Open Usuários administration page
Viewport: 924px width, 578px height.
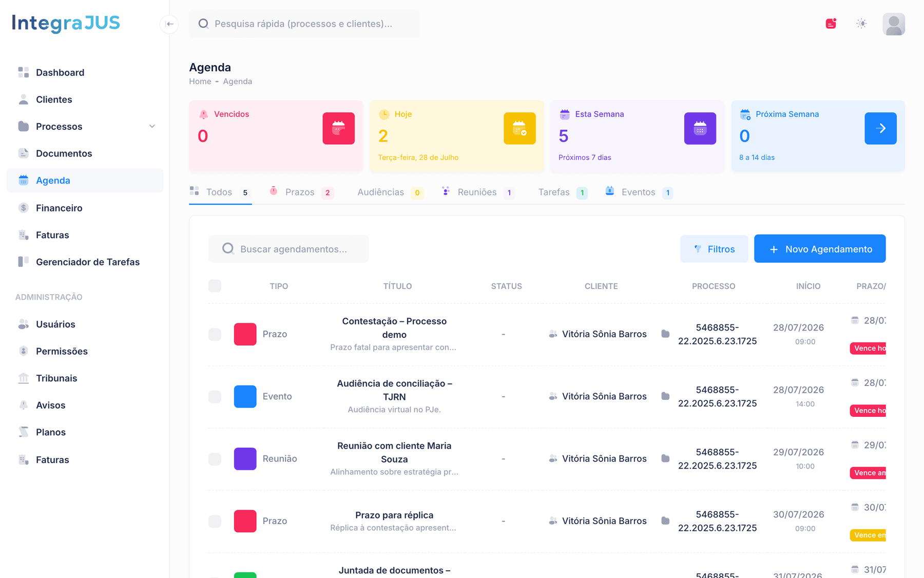[85, 324]
